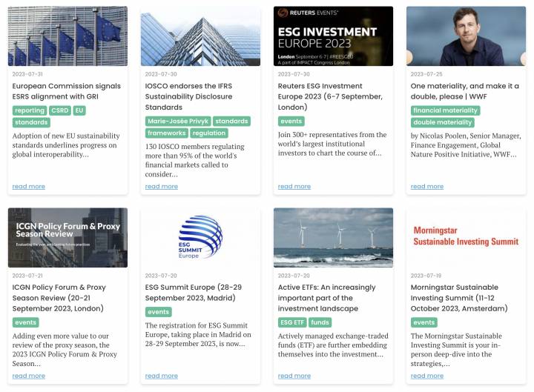
Task: Click the Morningstar Sustainable Investing Summit logo
Action: [466, 236]
